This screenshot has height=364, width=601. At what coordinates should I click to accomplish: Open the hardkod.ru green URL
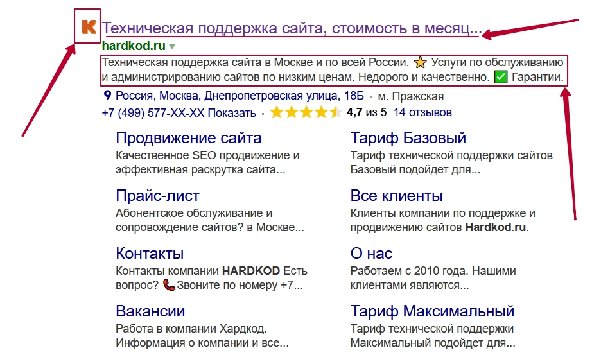(134, 46)
